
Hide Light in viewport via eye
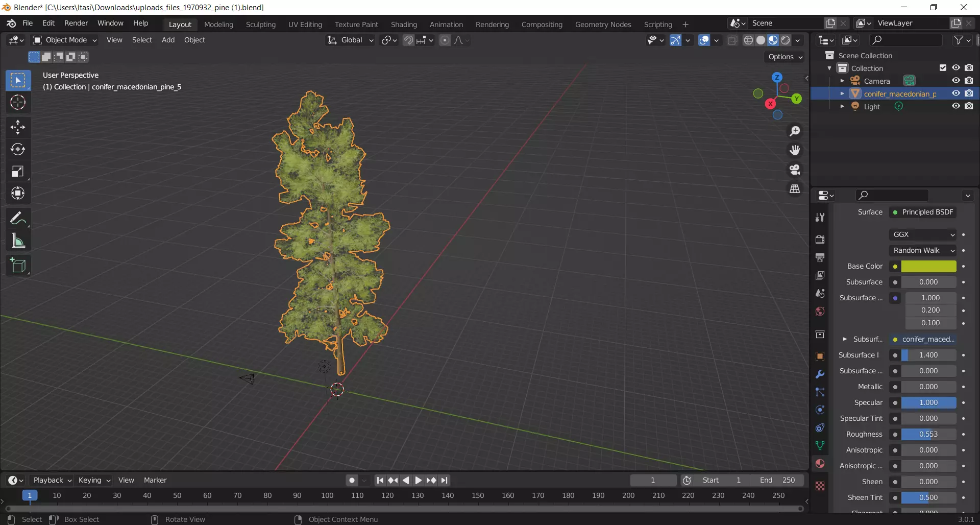click(956, 106)
